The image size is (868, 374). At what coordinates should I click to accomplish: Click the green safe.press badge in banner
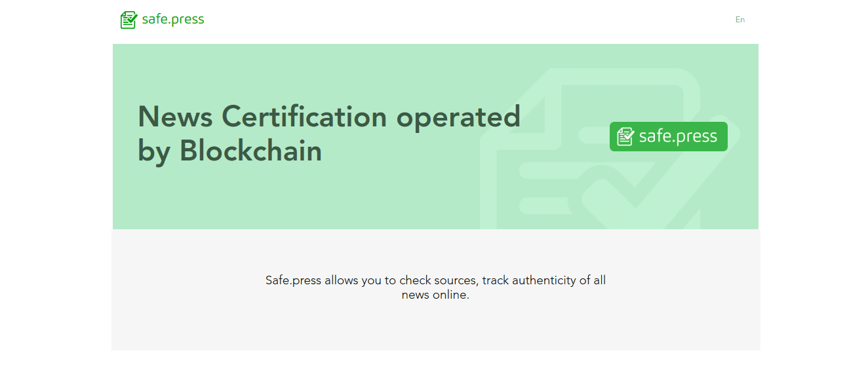click(668, 136)
